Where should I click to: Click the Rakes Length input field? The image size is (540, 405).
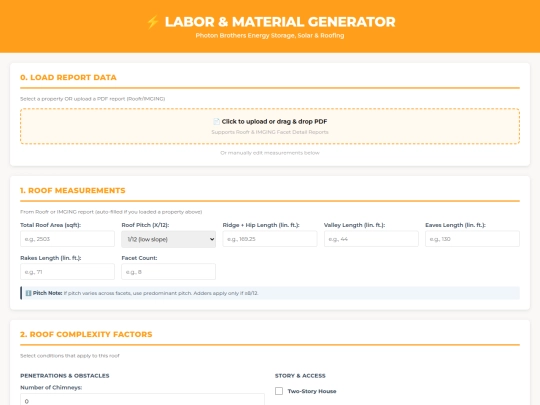pos(67,272)
